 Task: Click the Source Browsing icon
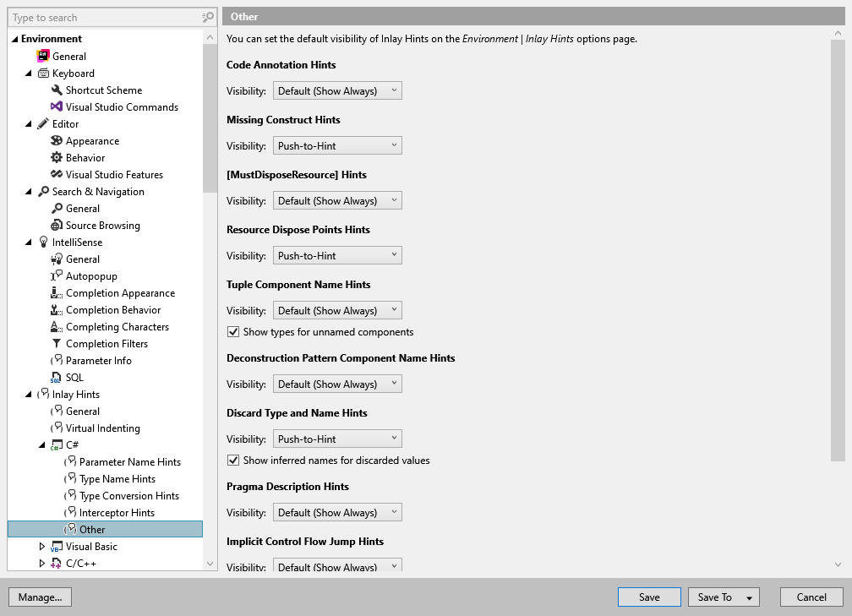coord(57,226)
